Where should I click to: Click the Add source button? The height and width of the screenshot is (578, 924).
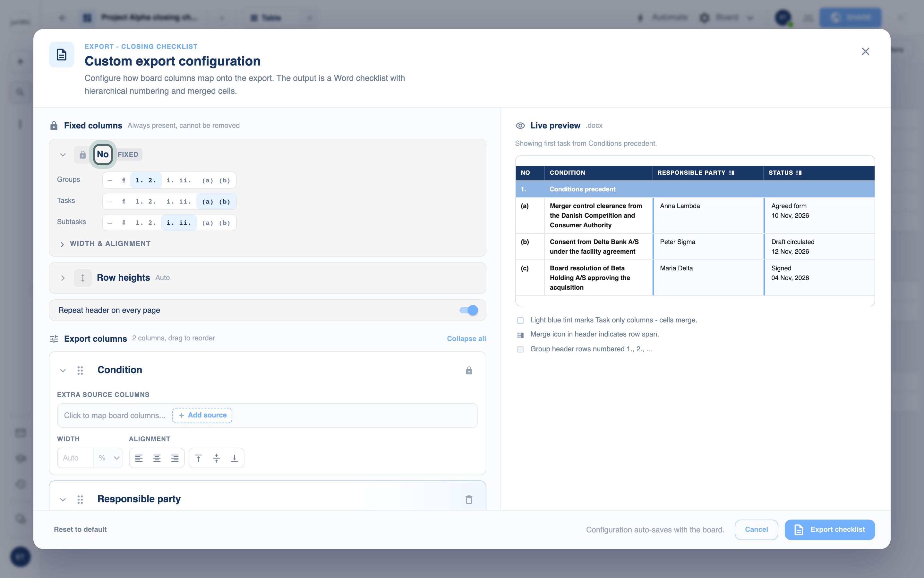coord(202,415)
